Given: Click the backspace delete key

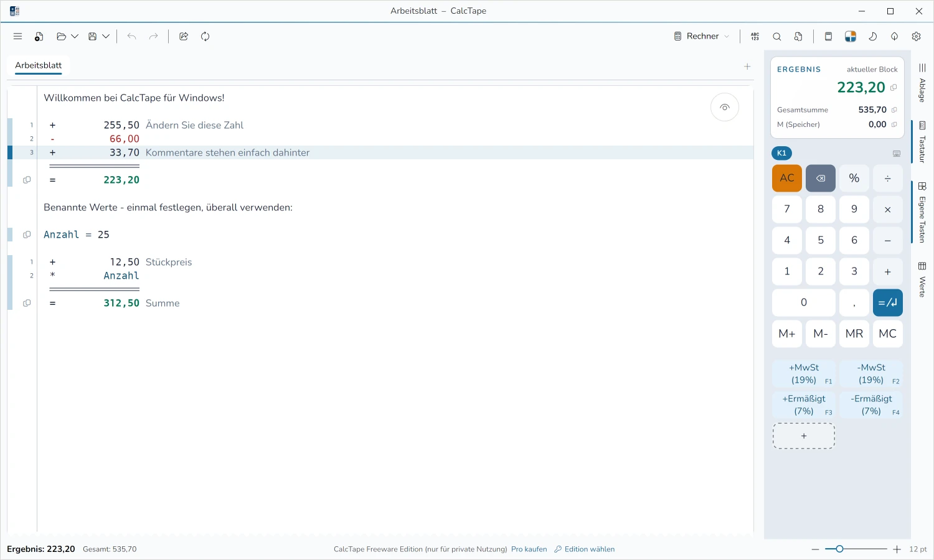Looking at the screenshot, I should coord(821,179).
